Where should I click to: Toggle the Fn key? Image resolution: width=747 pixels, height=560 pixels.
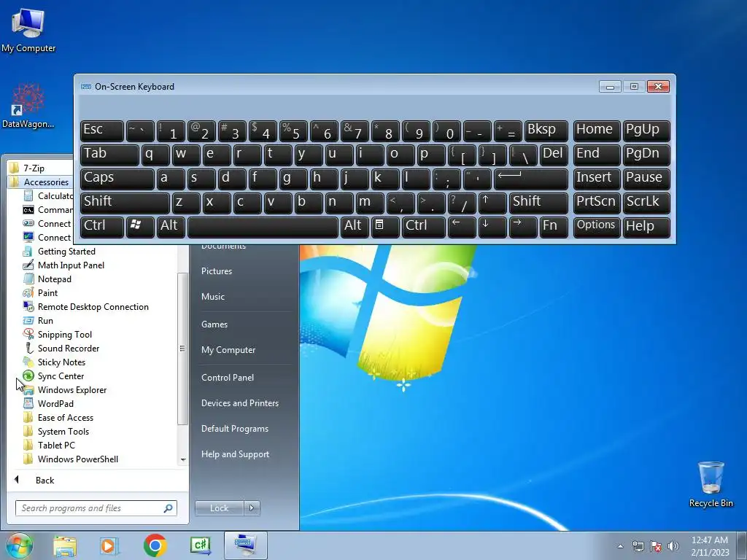[554, 227]
